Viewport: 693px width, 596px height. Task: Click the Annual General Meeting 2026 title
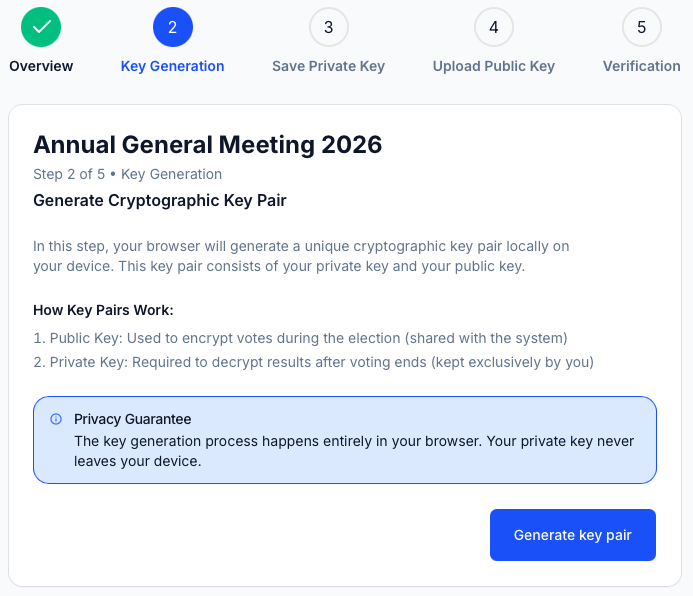click(x=208, y=144)
